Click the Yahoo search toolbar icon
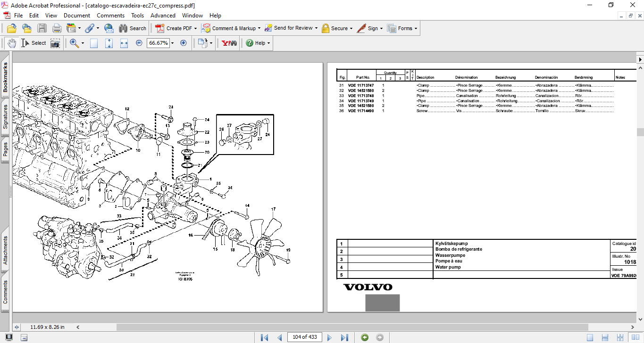644x343 pixels. click(229, 43)
